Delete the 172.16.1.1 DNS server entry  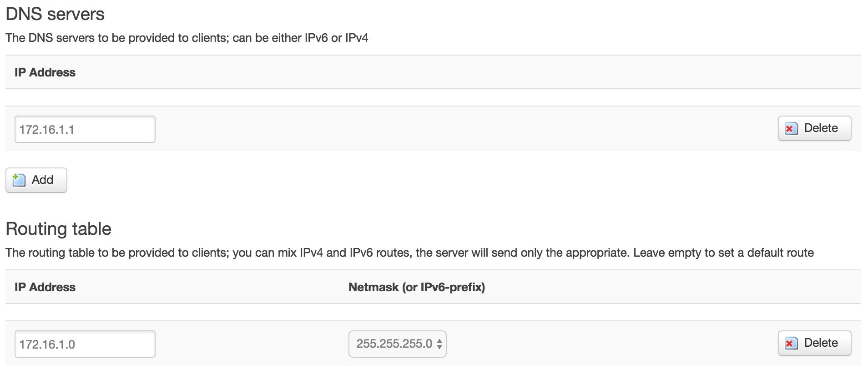pyautogui.click(x=814, y=128)
